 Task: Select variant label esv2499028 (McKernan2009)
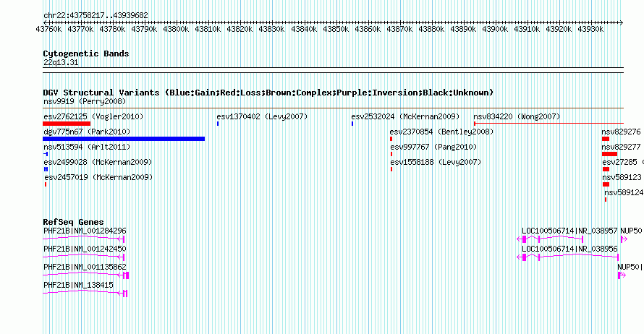click(98, 162)
